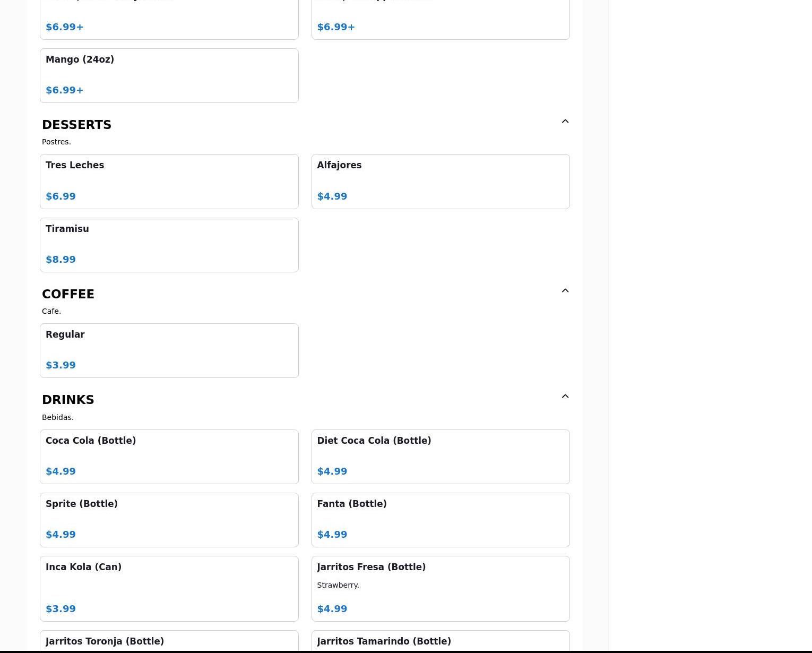This screenshot has height=653, width=812.
Task: Open Jarritos Toronja (Bottle) card
Action: tap(169, 641)
